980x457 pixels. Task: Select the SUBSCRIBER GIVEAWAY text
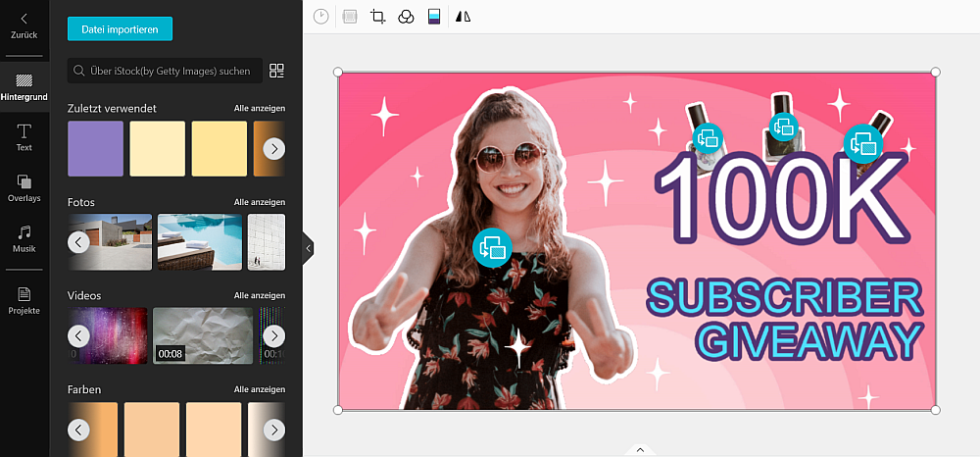coord(785,320)
